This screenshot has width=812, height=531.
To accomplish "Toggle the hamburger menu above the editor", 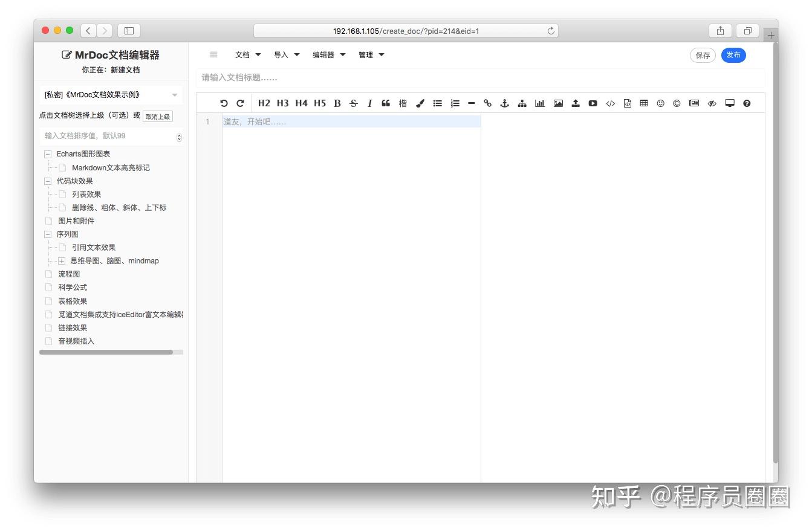I will click(213, 54).
